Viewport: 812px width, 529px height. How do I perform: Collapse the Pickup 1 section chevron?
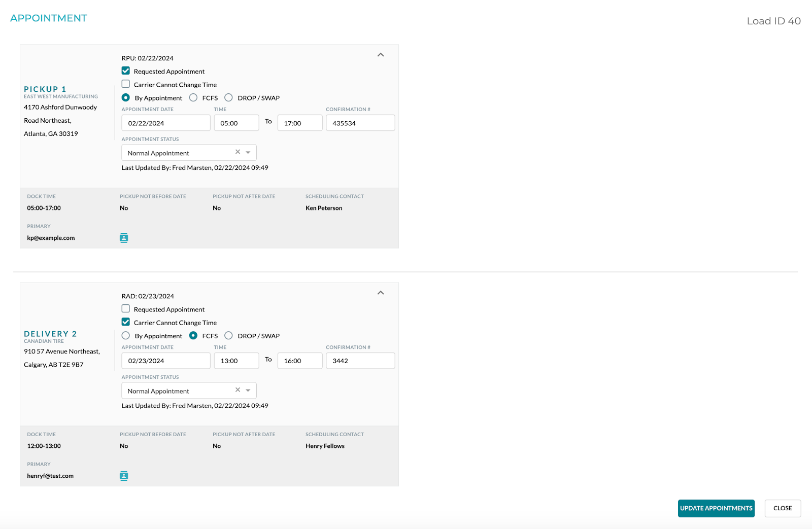pos(381,55)
